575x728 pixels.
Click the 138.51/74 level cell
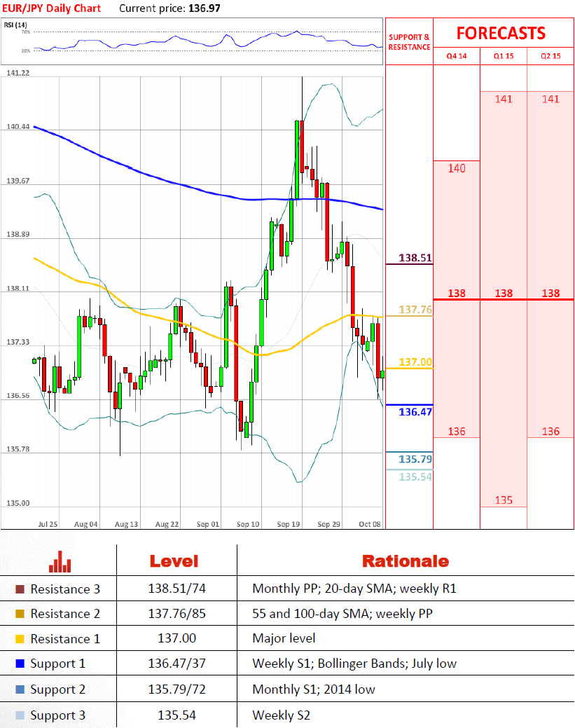[x=176, y=589]
